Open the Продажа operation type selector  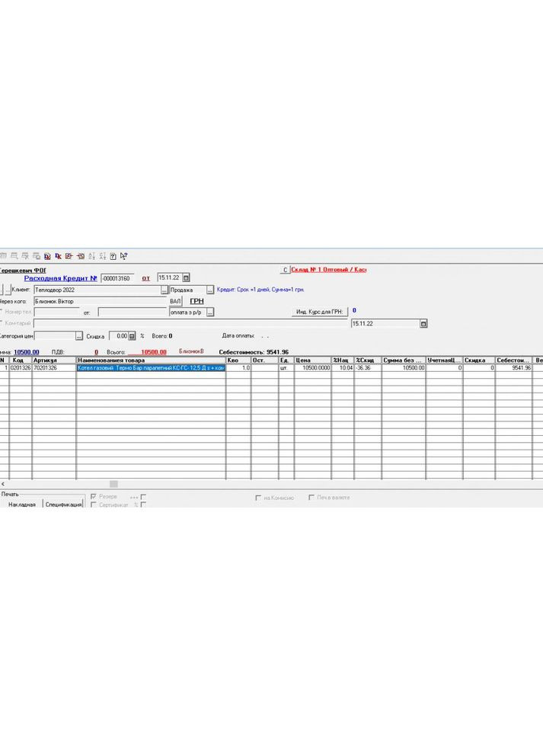point(209,290)
